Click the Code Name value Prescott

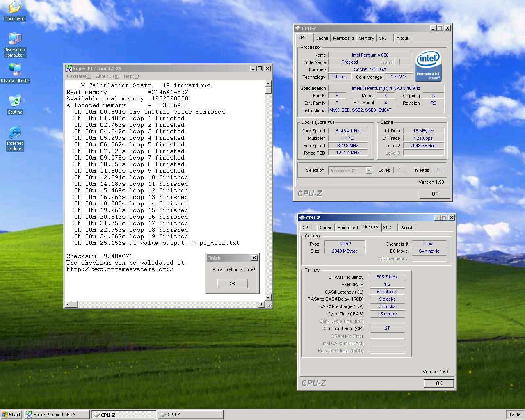coord(350,62)
